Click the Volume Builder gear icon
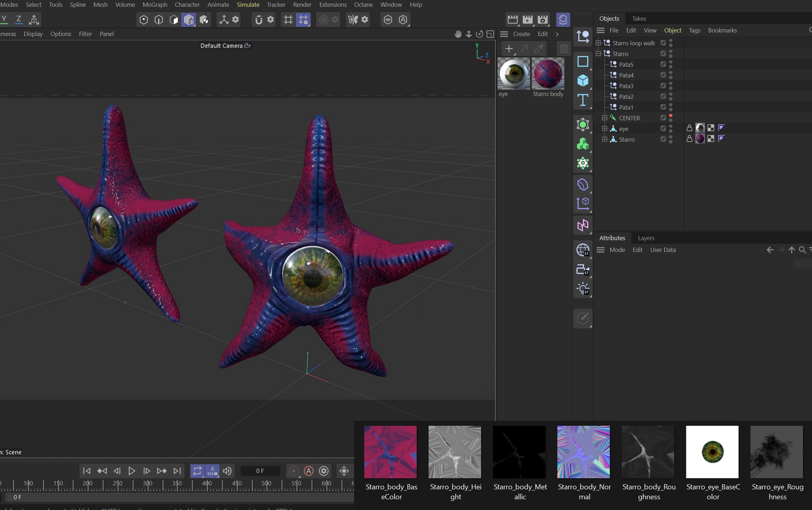 coord(583,163)
